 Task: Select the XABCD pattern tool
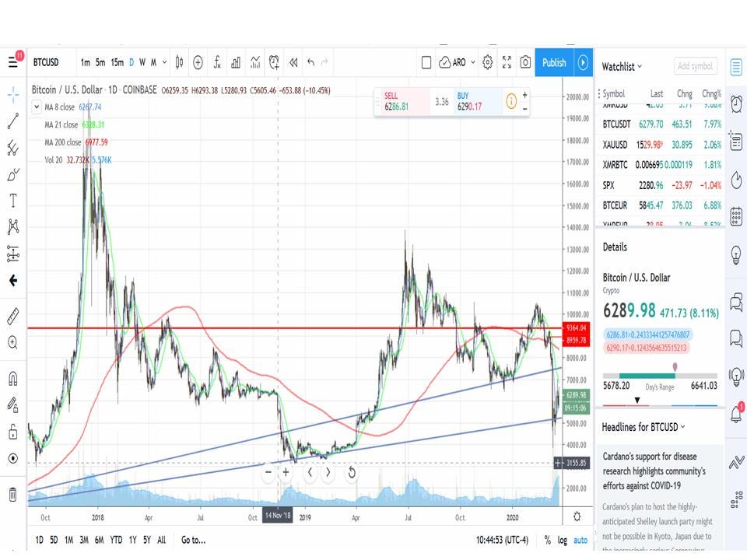point(13,226)
